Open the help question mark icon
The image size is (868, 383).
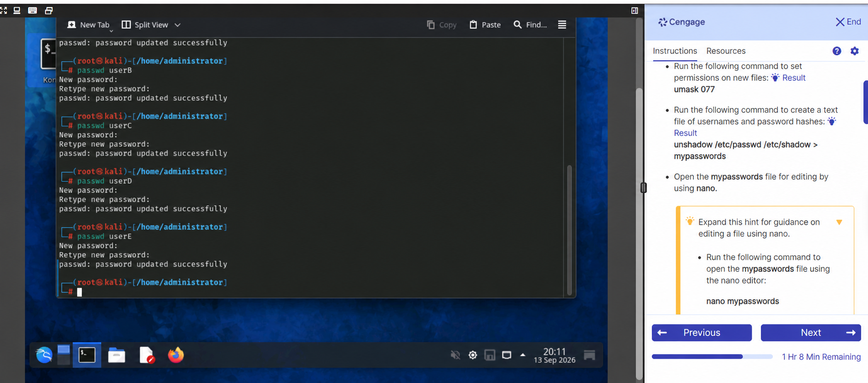837,51
